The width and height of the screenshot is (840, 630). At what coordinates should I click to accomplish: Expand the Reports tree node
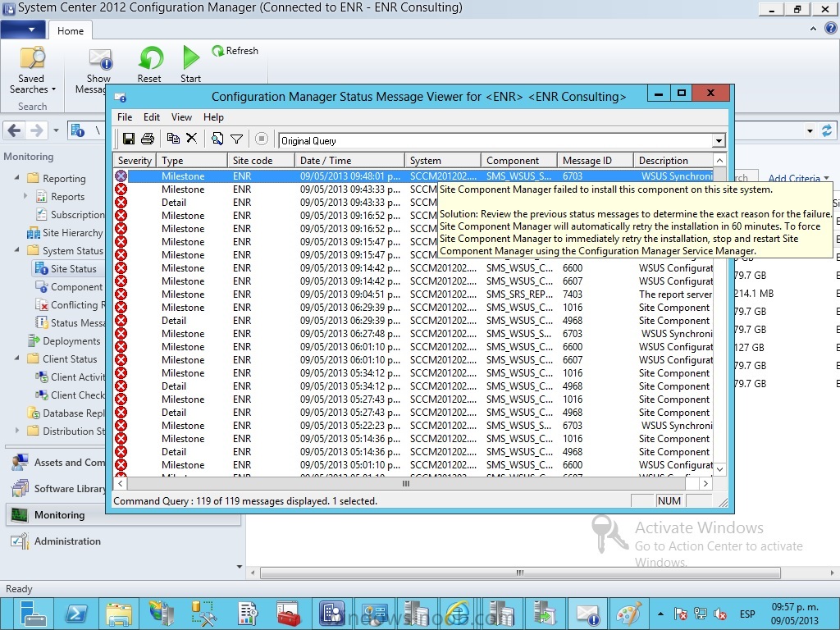pos(25,196)
